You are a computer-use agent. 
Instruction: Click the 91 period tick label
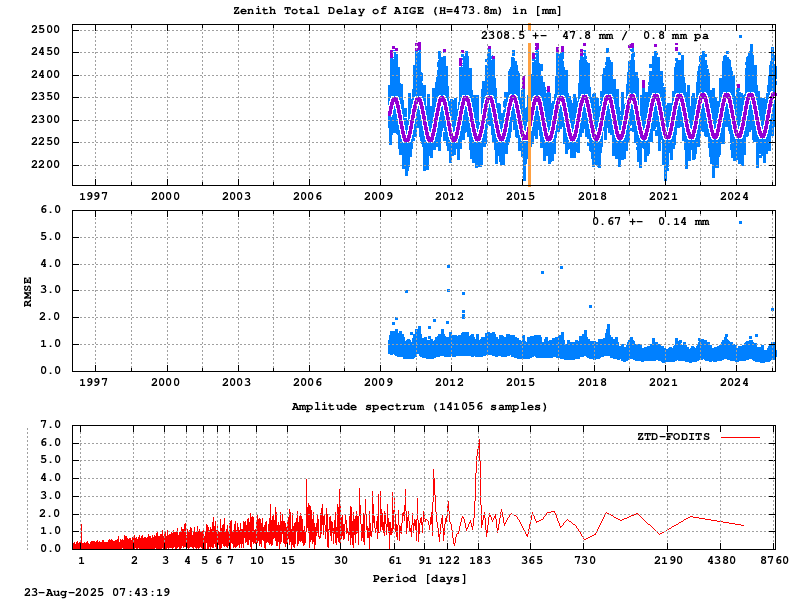(425, 561)
